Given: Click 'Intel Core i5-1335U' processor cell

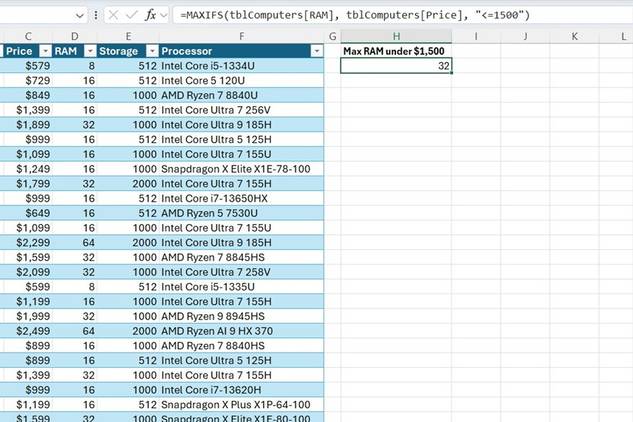Looking at the screenshot, I should click(x=241, y=287).
